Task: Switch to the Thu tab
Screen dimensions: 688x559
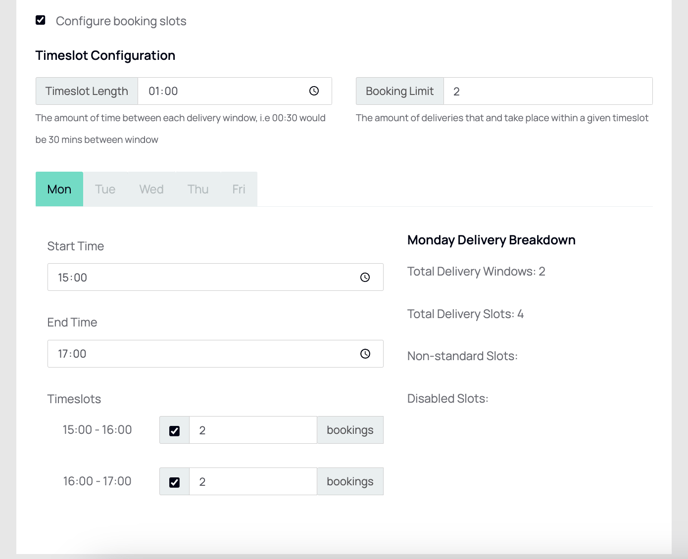Action: [x=198, y=189]
